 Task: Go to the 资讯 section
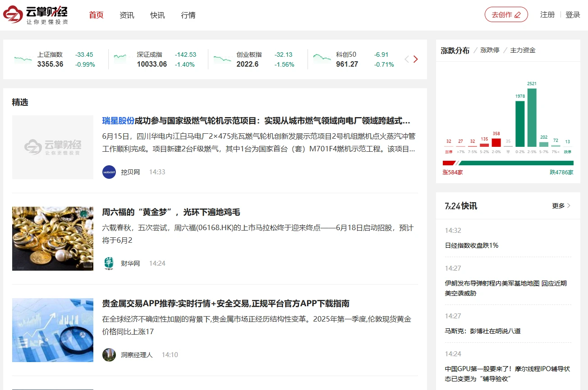click(127, 15)
